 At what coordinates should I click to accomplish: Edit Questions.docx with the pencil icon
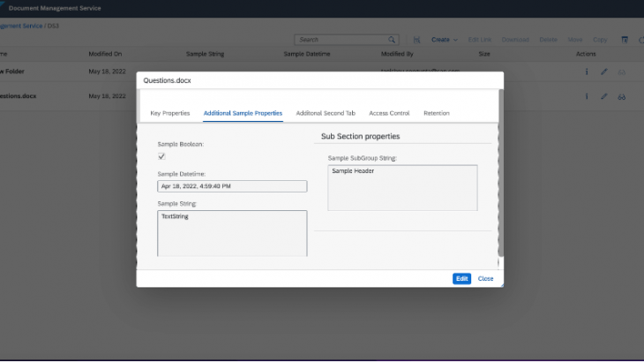click(x=603, y=96)
